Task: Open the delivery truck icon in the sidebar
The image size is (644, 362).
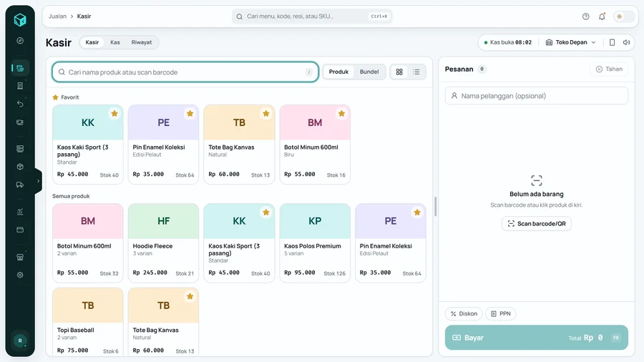Action: click(20, 185)
